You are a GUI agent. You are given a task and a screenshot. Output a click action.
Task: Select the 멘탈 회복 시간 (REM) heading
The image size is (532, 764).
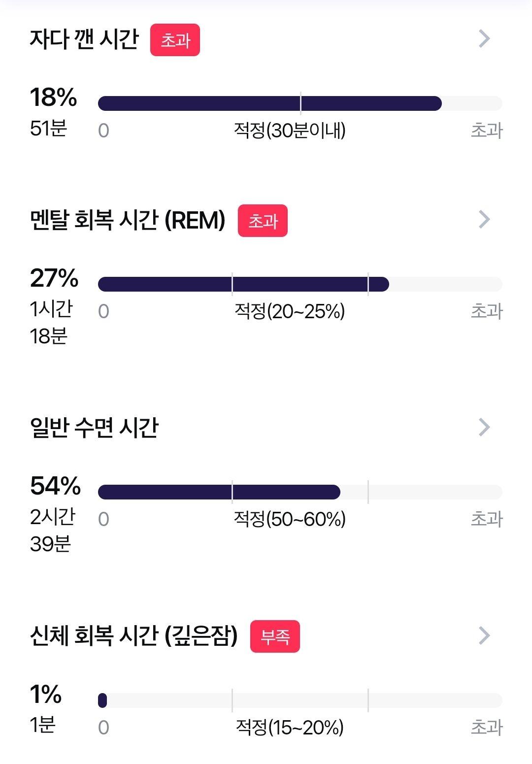pyautogui.click(x=128, y=220)
